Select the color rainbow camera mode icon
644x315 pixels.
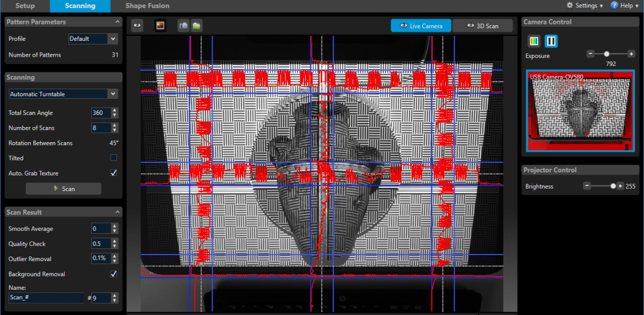534,41
